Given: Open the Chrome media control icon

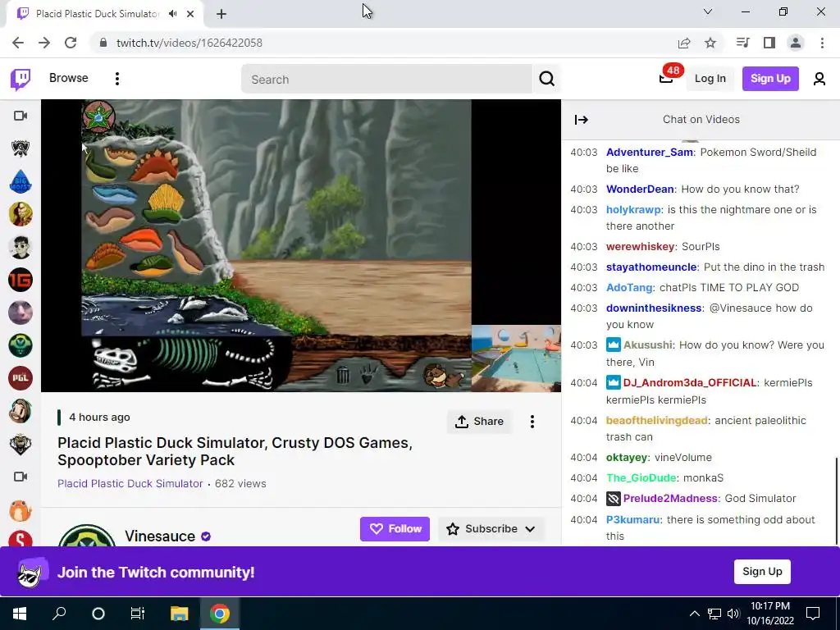Looking at the screenshot, I should click(x=742, y=43).
